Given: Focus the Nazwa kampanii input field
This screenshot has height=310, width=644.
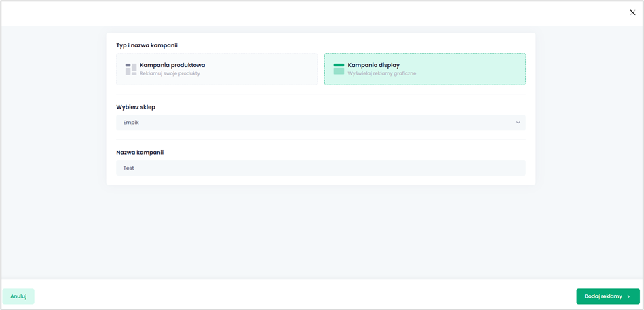Looking at the screenshot, I should tap(320, 168).
